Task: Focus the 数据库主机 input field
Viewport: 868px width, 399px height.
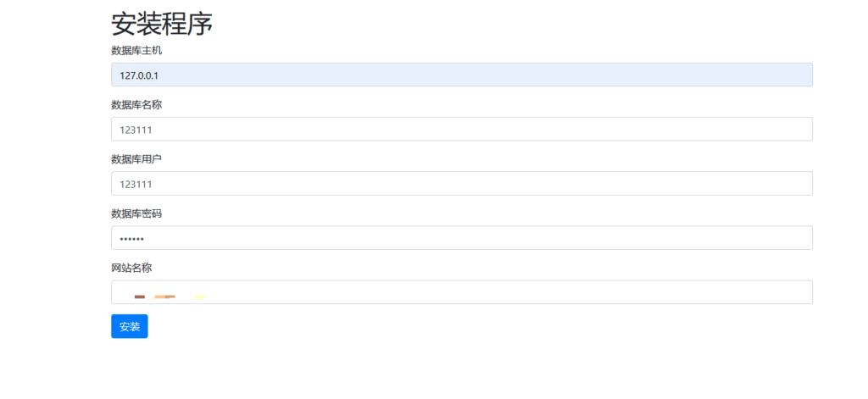Action: pos(462,75)
